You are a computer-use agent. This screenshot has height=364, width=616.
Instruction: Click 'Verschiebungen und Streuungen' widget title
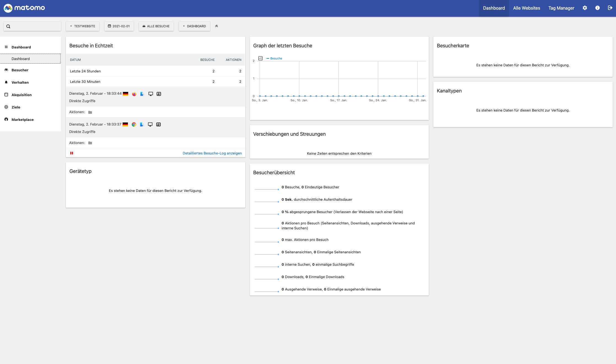point(289,134)
